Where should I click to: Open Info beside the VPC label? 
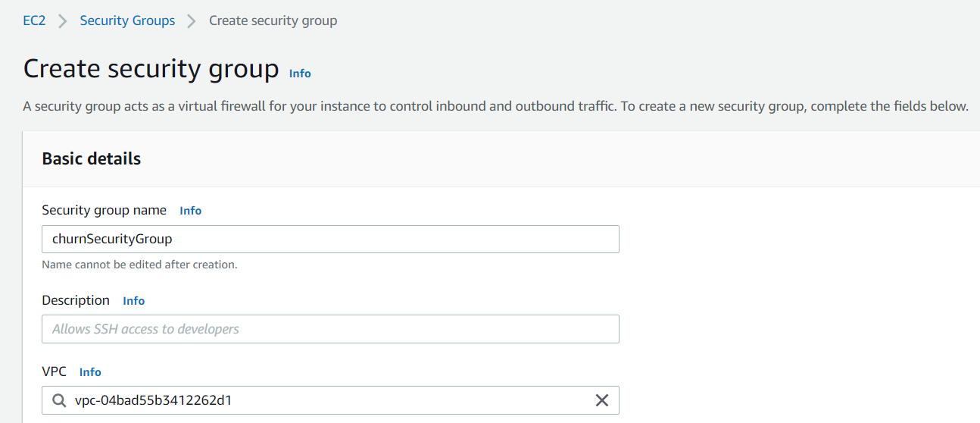[90, 372]
